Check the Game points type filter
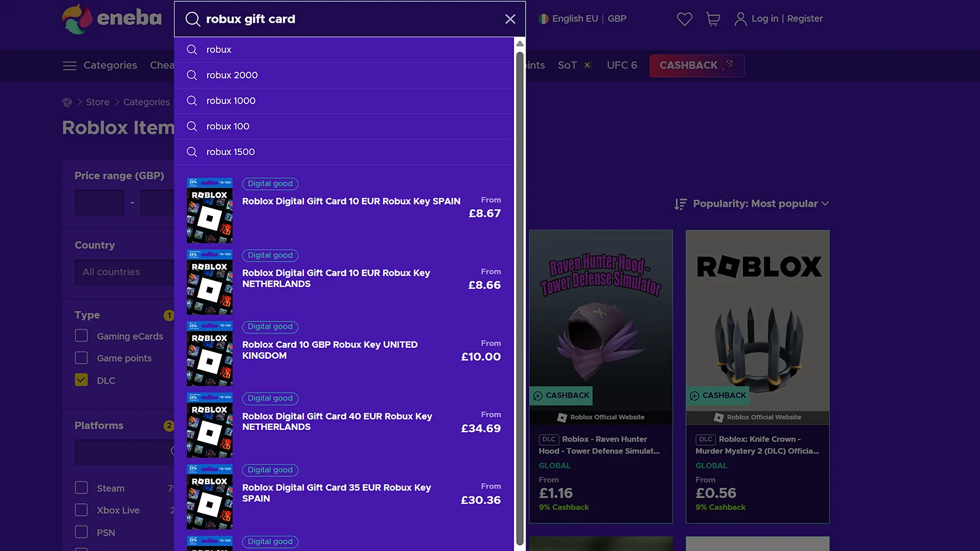The width and height of the screenshot is (980, 551). pos(81,358)
